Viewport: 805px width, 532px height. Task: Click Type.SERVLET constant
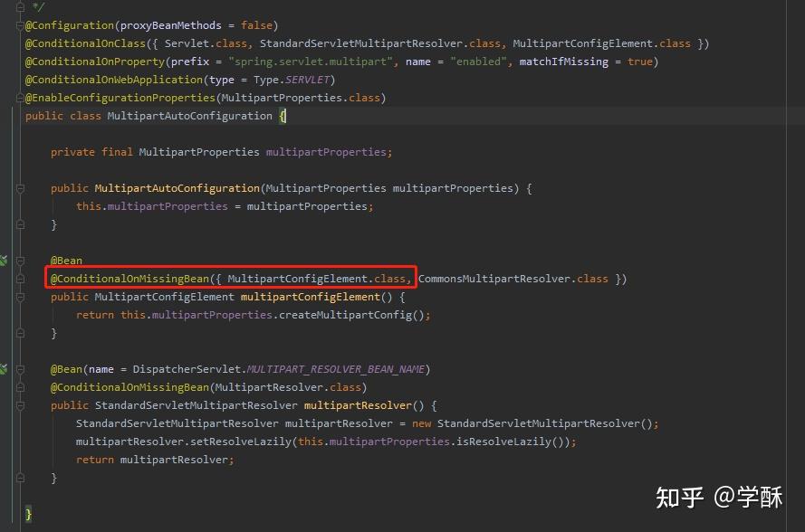[x=291, y=80]
